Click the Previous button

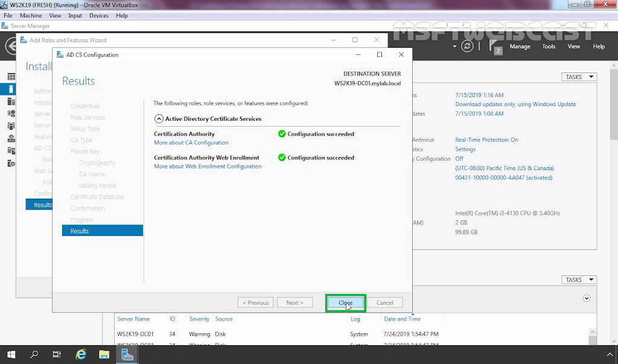pyautogui.click(x=255, y=303)
